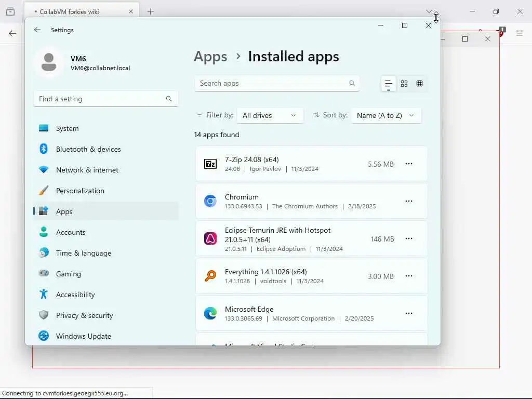532x399 pixels.
Task: Click the Windows Update sync icon
Action: [44, 336]
